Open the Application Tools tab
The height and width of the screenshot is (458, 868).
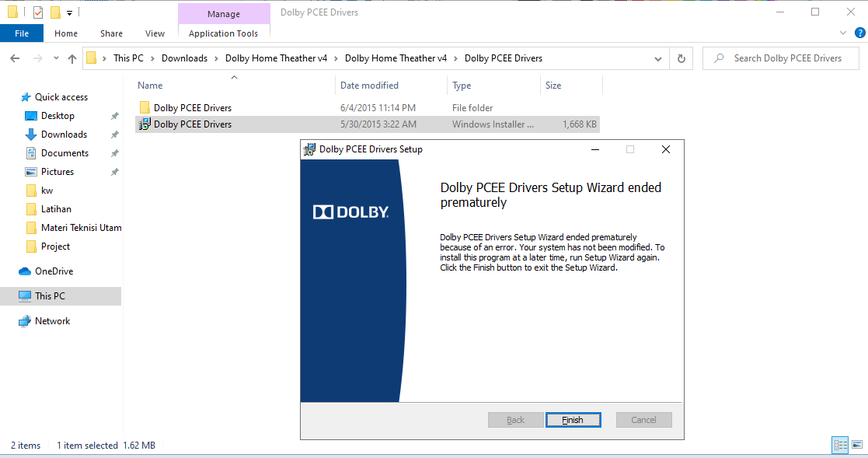223,33
